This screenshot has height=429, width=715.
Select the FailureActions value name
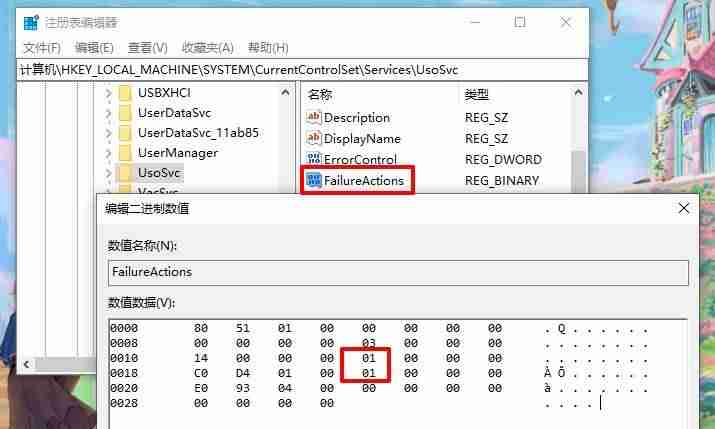[x=364, y=181]
